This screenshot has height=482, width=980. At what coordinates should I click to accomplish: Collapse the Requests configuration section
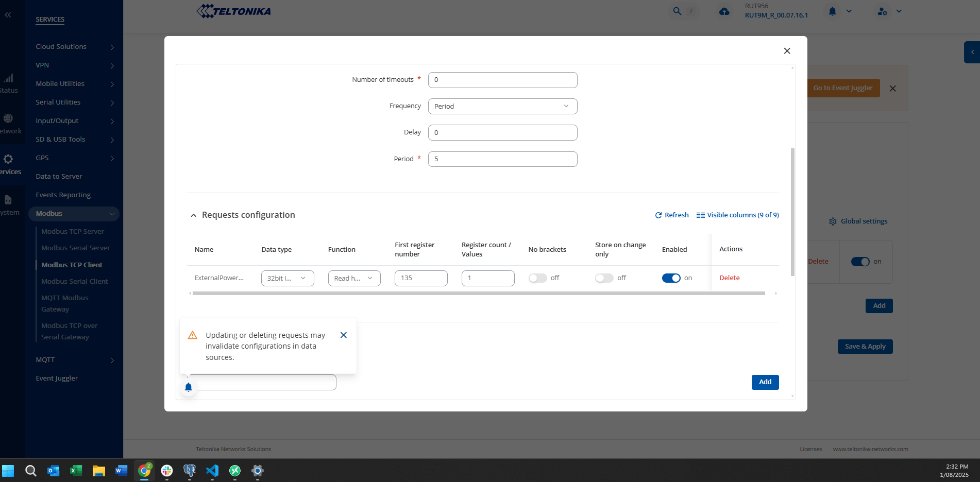[x=193, y=215]
